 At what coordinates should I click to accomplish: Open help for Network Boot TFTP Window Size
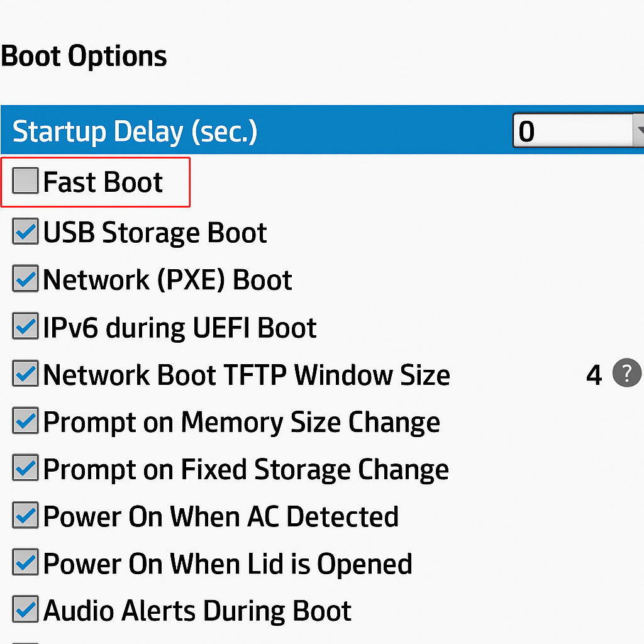626,373
